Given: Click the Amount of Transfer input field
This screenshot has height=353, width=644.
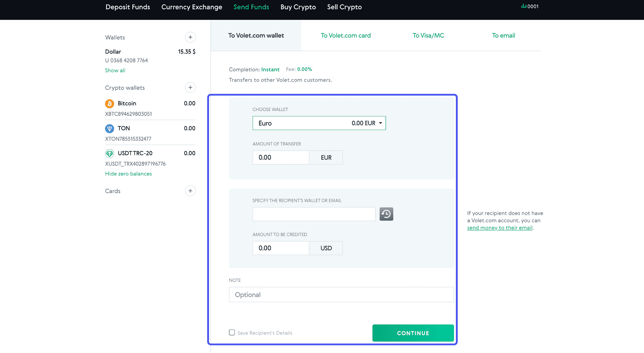Looking at the screenshot, I should 281,158.
